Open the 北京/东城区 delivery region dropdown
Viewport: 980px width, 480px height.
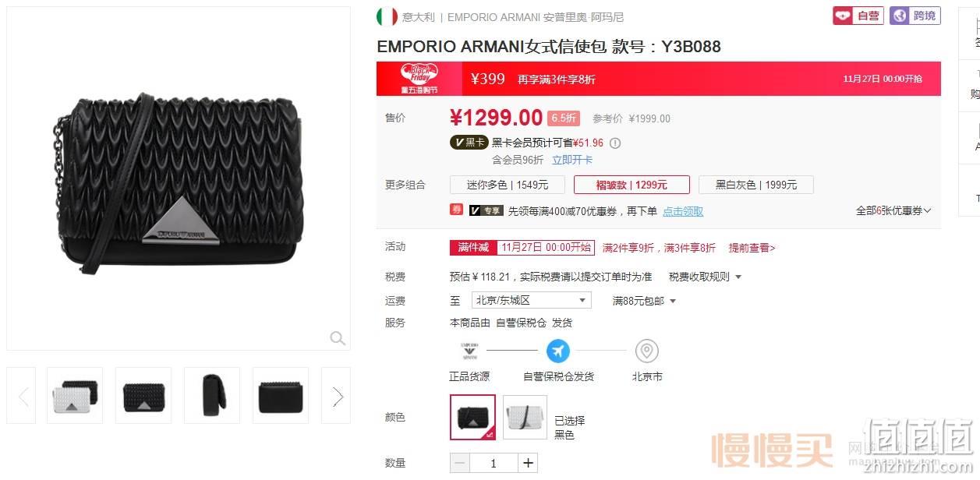point(532,300)
